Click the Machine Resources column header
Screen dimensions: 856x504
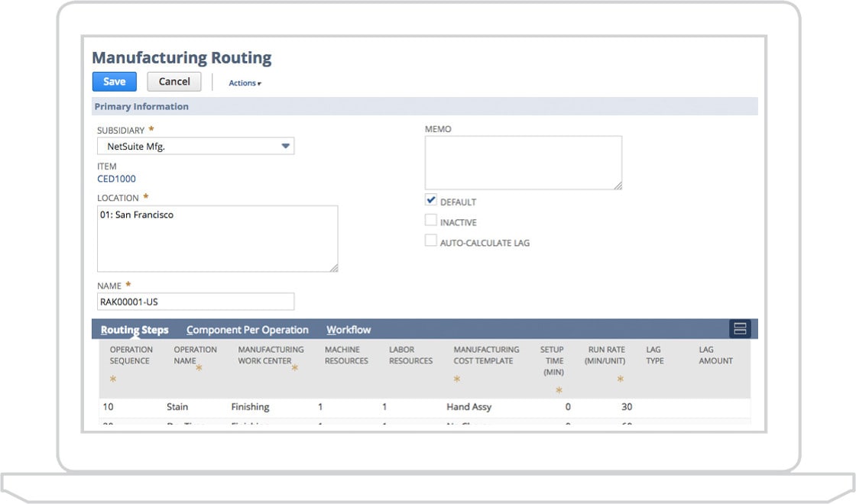coord(346,355)
